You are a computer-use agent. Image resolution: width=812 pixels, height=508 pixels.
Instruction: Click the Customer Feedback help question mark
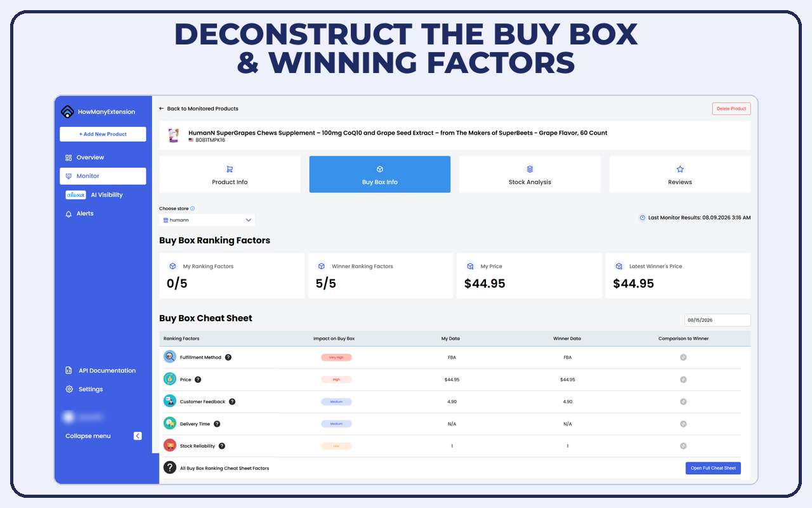point(232,402)
